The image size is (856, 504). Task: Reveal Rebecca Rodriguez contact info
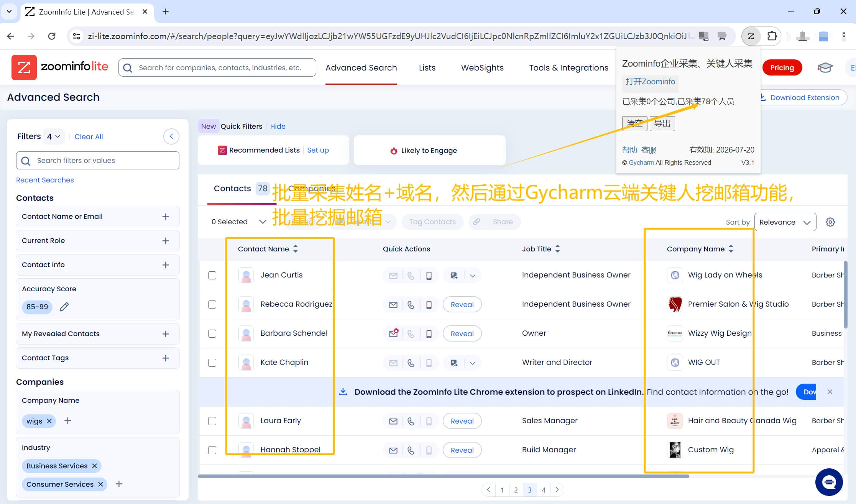point(462,305)
